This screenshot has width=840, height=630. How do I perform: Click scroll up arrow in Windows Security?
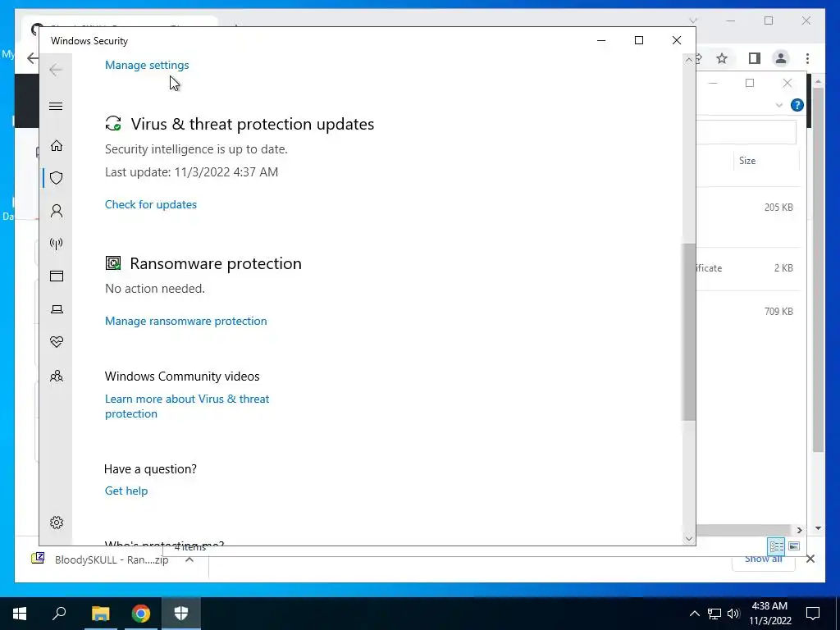coord(688,60)
